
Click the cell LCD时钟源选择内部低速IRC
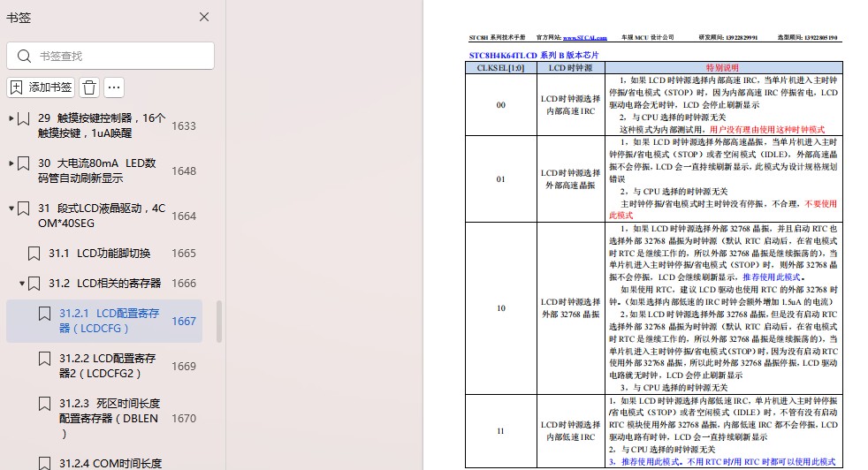[571, 431]
